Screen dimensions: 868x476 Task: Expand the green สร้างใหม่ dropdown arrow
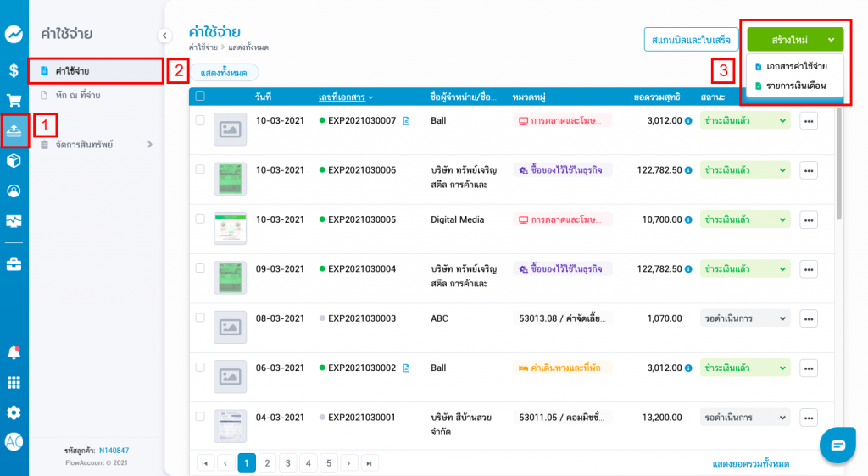point(830,39)
